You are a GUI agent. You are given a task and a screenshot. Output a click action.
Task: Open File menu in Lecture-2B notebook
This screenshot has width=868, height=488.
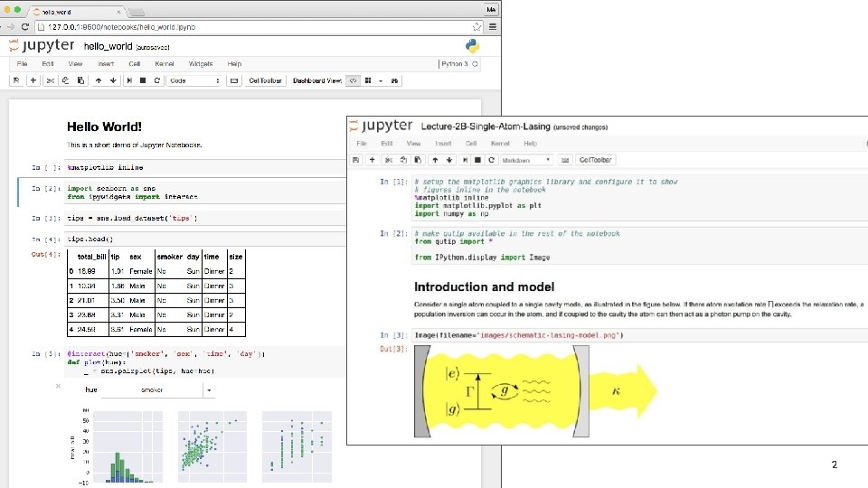pos(362,144)
